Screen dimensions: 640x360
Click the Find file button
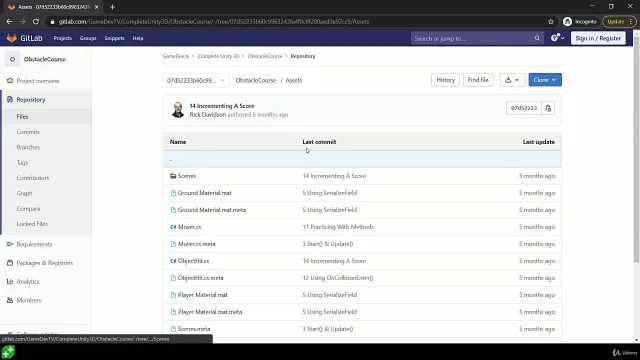(478, 80)
